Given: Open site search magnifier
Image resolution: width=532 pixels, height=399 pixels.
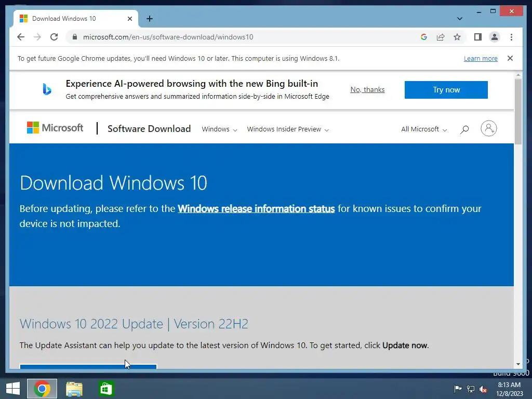Looking at the screenshot, I should [x=464, y=129].
